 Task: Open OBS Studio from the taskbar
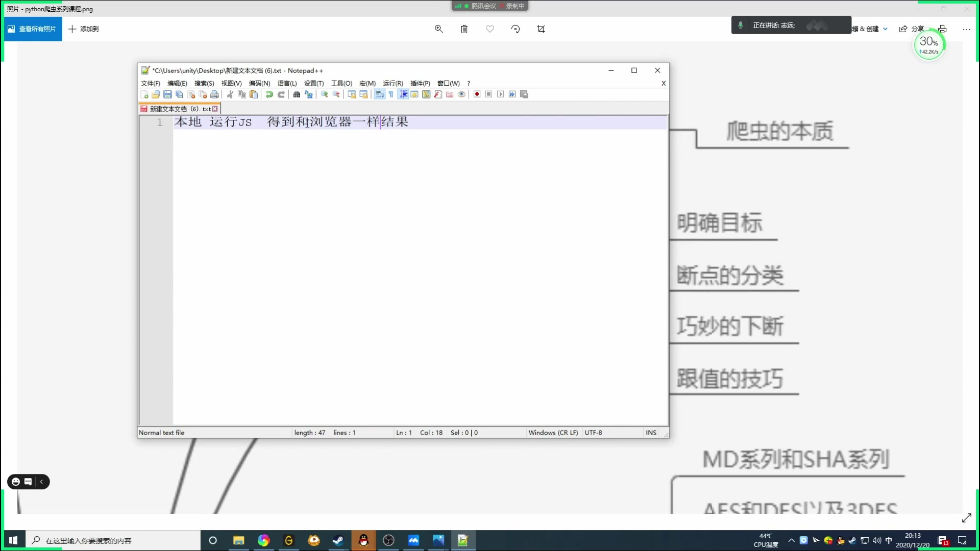point(388,540)
